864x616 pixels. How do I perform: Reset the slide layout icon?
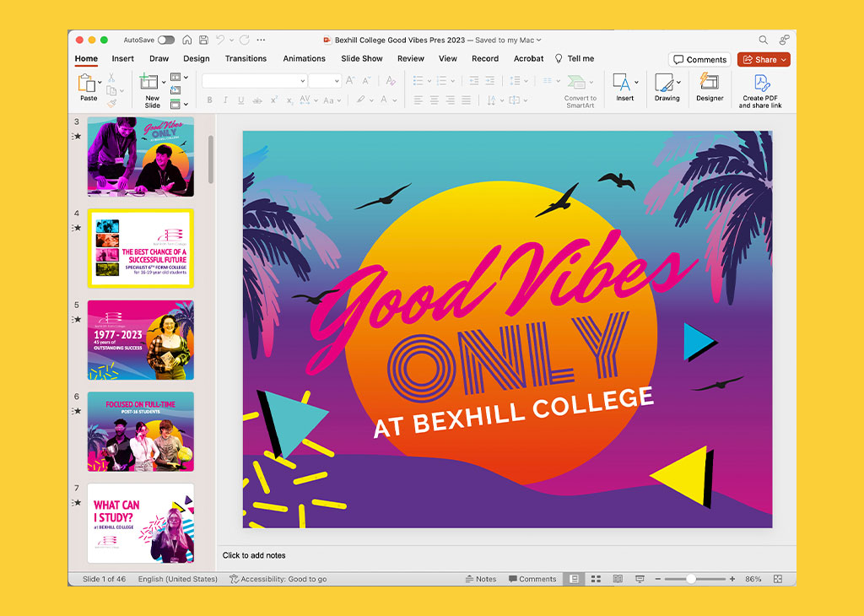coord(175,90)
